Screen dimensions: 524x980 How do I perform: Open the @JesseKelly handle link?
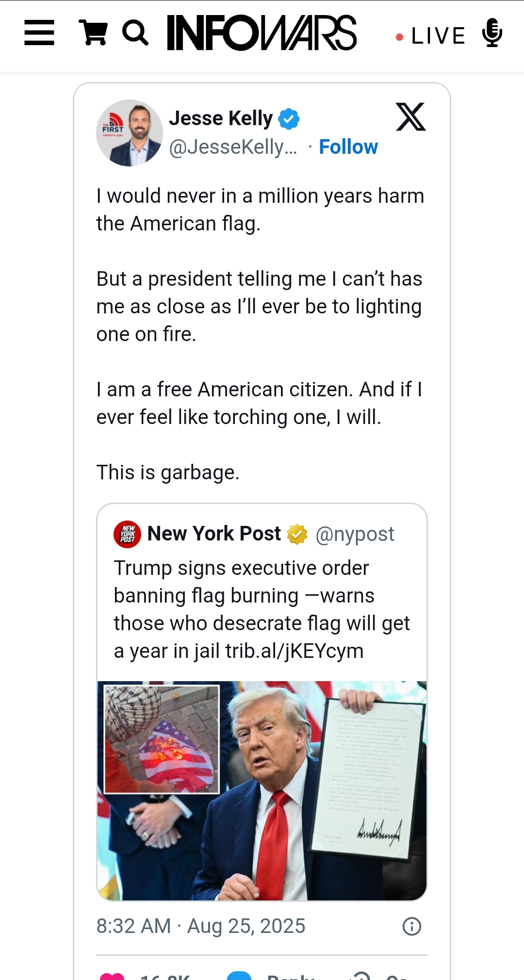click(233, 147)
